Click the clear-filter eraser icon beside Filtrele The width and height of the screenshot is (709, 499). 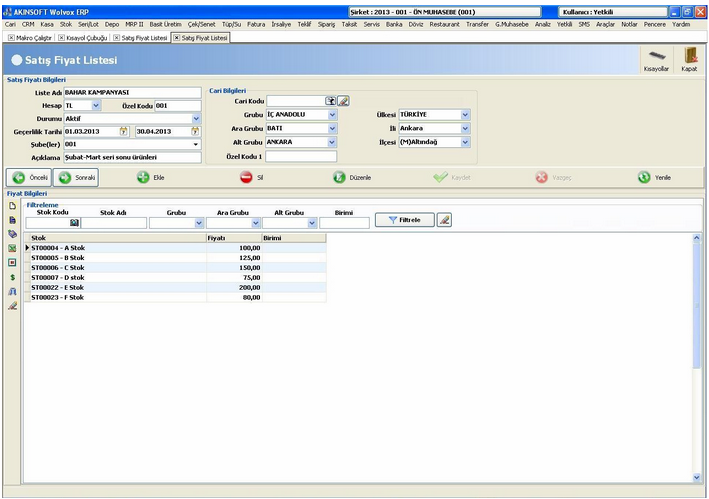pyautogui.click(x=444, y=220)
